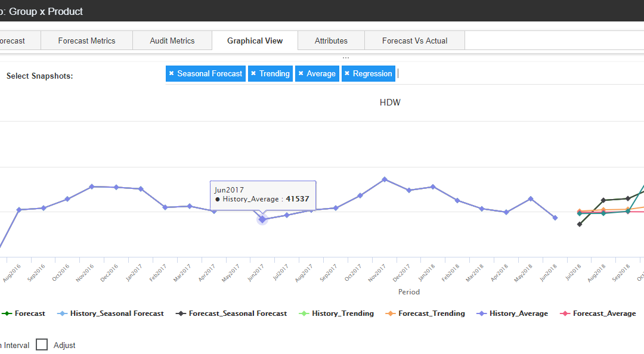
Task: Remove the Average snapshot tag
Action: pyautogui.click(x=301, y=74)
